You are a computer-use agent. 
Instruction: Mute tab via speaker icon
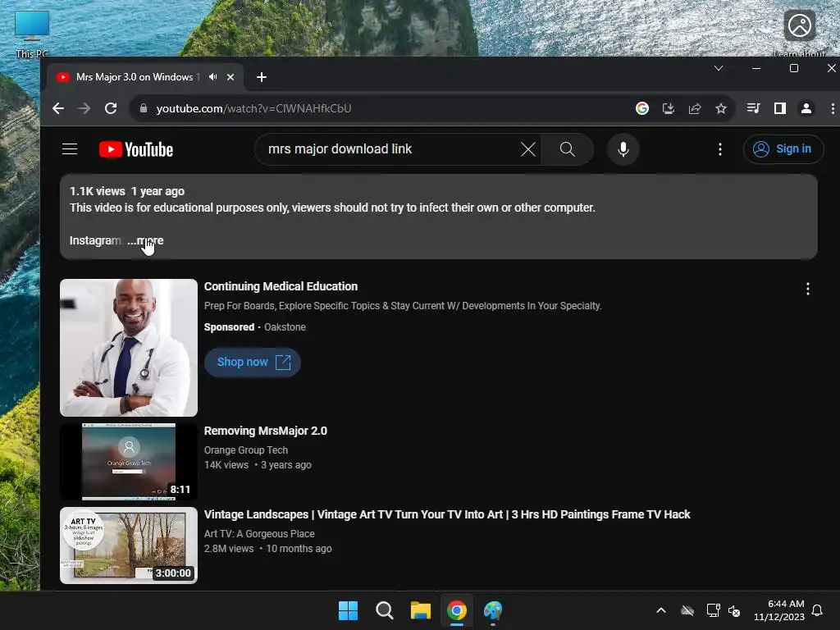[x=212, y=77]
